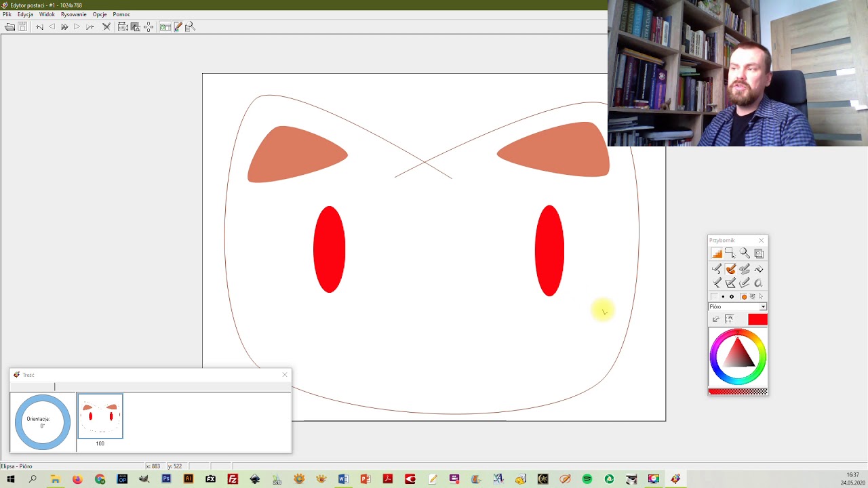Click the save diskette toolbar icon
Screen dimensions: 868x488
tap(22, 27)
